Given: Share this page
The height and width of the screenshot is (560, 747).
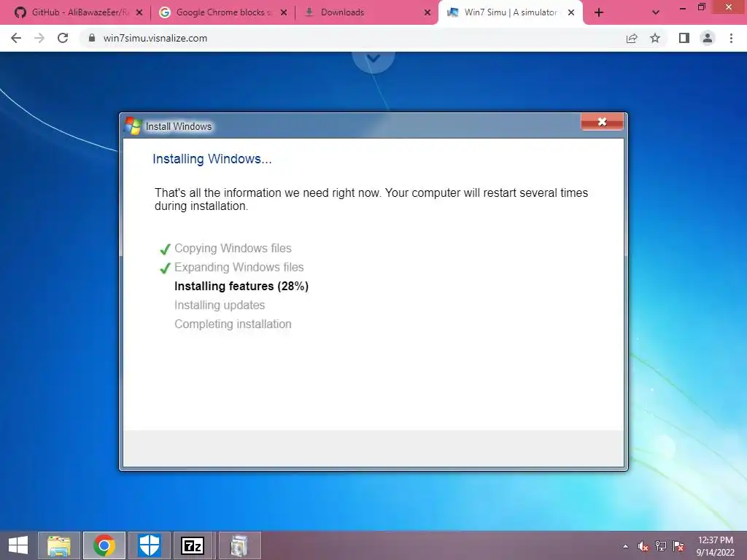Looking at the screenshot, I should 632,38.
